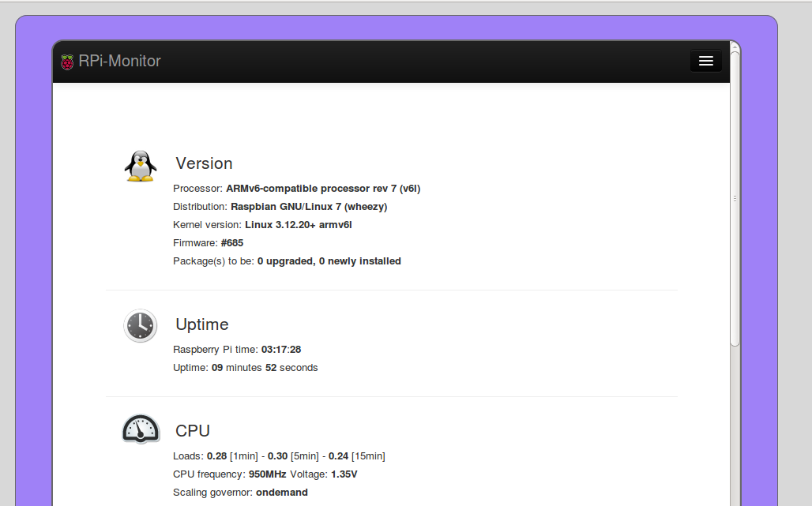Click the Raspberry Pi logo icon

click(67, 62)
